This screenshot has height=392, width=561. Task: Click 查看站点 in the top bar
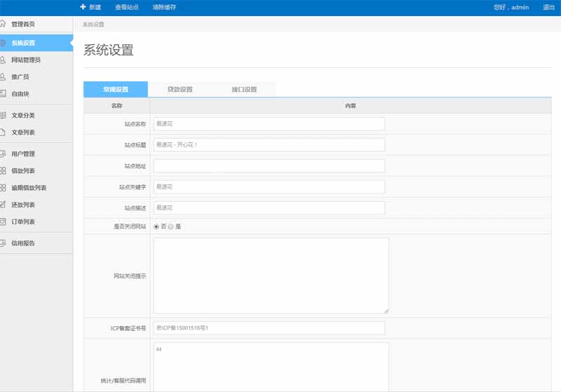[x=127, y=7]
